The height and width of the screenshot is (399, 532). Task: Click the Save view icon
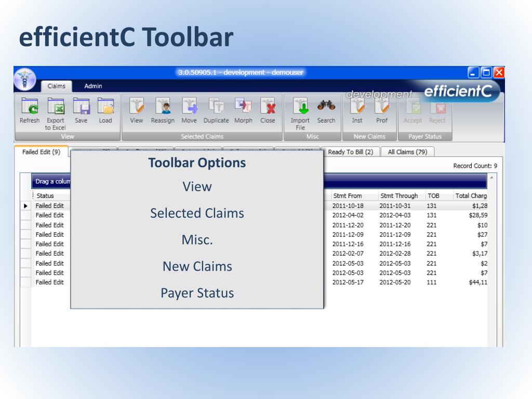tap(81, 110)
